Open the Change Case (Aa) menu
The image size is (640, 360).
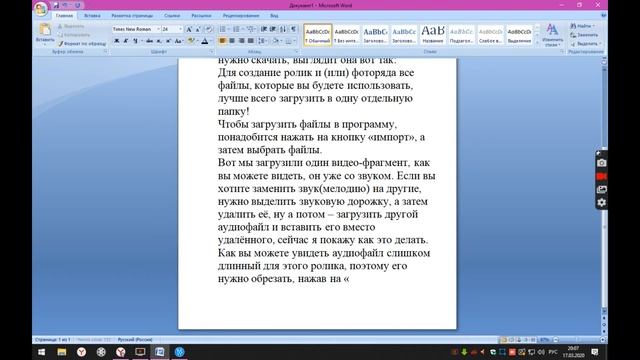point(178,41)
